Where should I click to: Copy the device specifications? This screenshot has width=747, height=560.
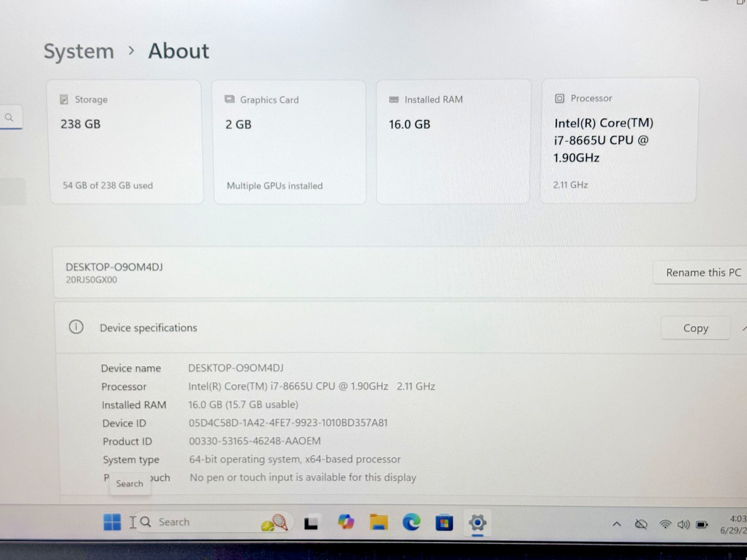coord(696,328)
